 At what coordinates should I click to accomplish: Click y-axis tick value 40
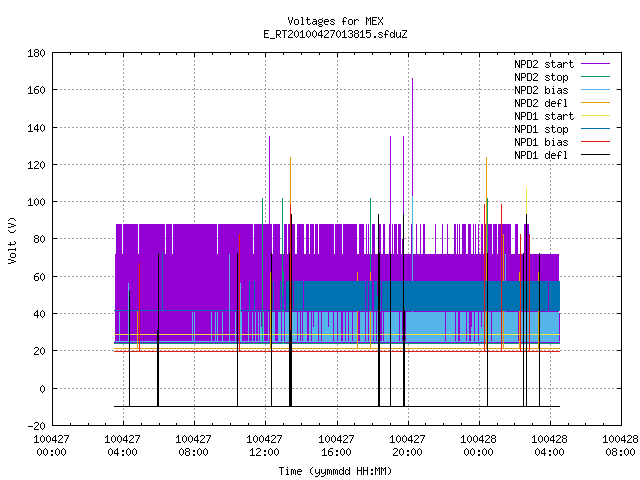39,314
